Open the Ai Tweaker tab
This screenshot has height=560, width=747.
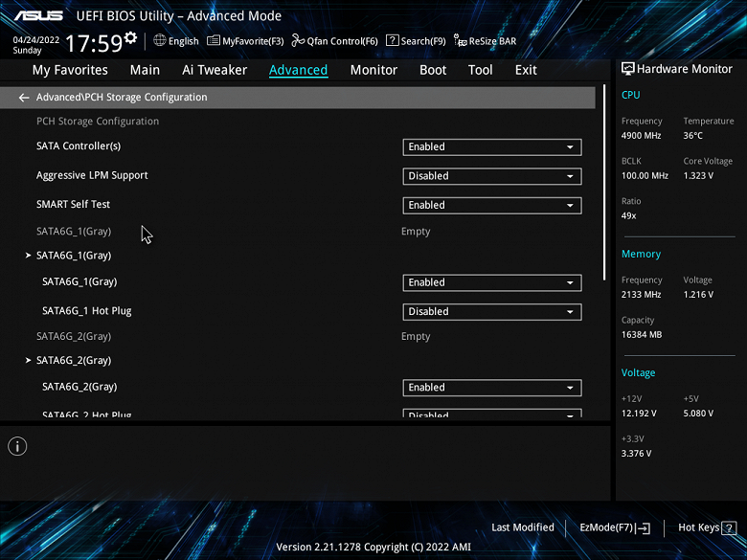click(215, 70)
